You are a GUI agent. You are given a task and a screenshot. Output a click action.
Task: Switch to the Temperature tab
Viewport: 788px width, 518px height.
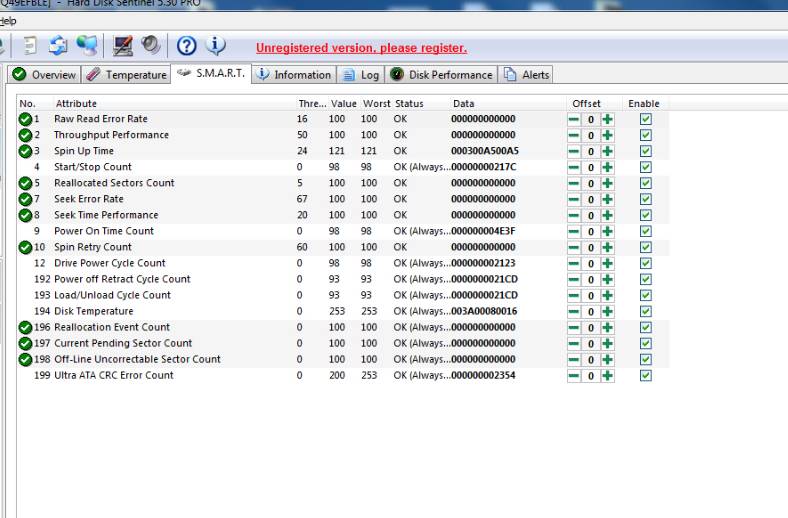(126, 75)
